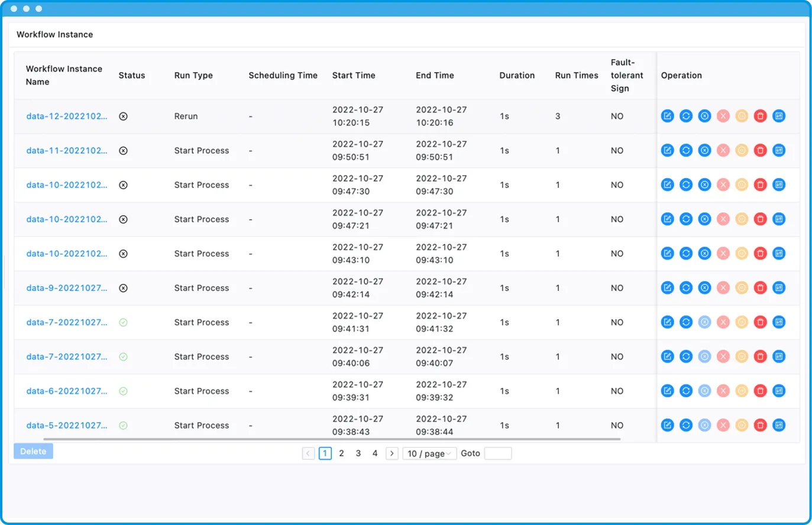Expand the '10 / page' size dropdown
812x525 pixels.
(429, 453)
